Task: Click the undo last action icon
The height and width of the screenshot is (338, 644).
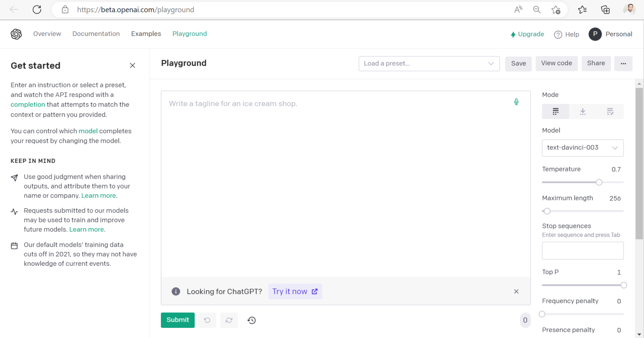Action: coord(207,320)
